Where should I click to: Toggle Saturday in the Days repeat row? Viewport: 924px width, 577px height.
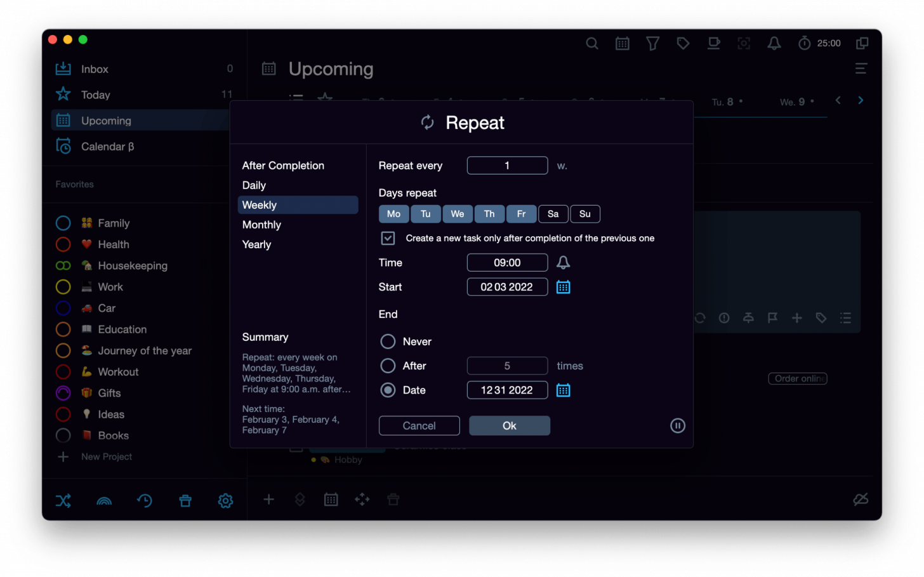[553, 214]
